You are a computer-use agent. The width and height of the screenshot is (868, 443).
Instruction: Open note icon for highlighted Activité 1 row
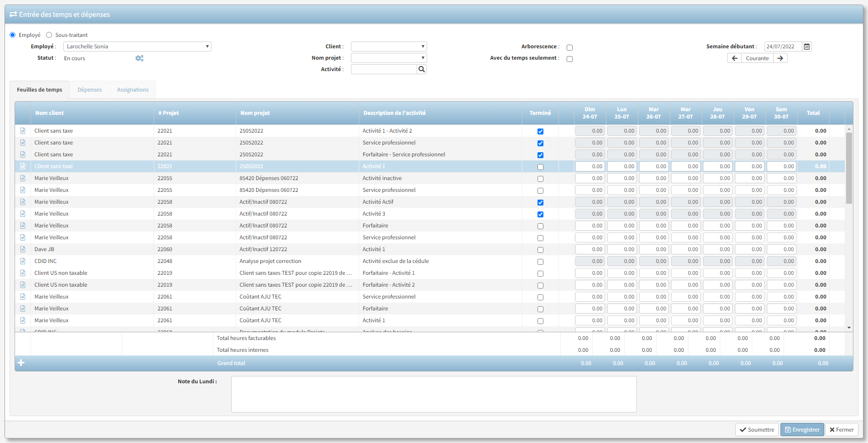[x=23, y=166]
